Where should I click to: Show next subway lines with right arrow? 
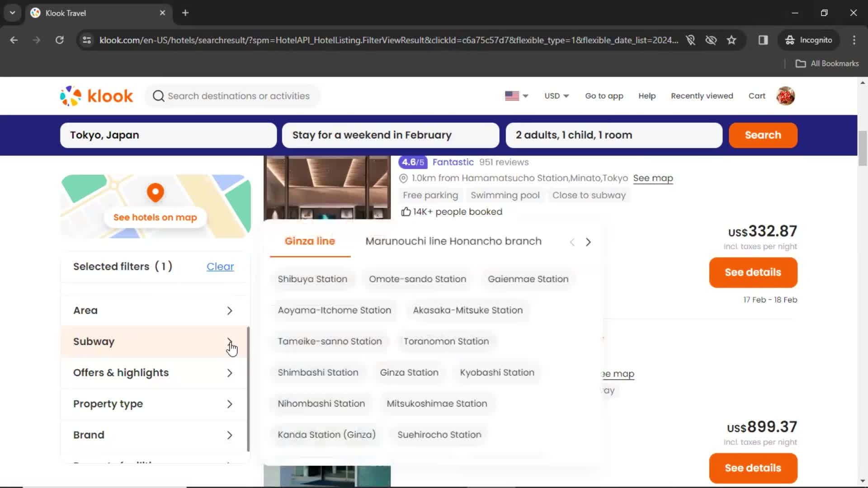click(588, 242)
